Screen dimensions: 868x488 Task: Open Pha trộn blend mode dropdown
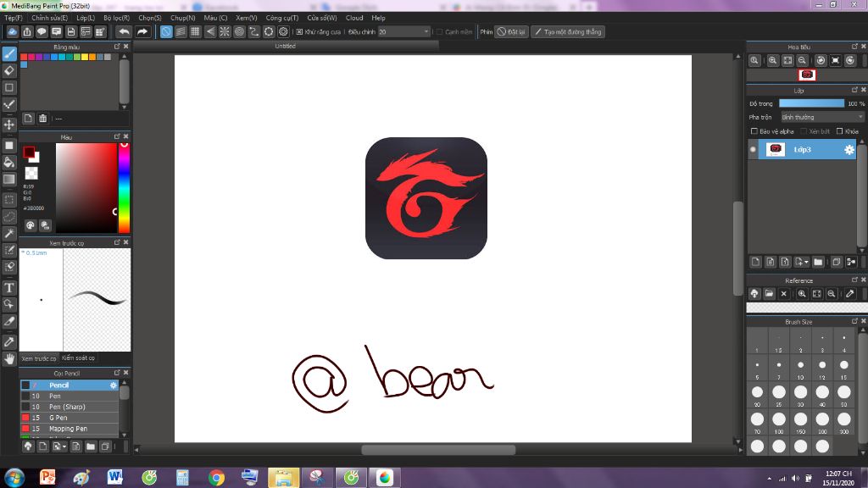822,117
